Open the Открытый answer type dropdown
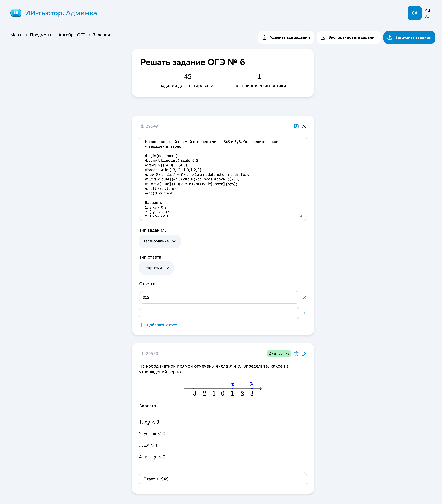This screenshot has height=504, width=442. tap(156, 268)
